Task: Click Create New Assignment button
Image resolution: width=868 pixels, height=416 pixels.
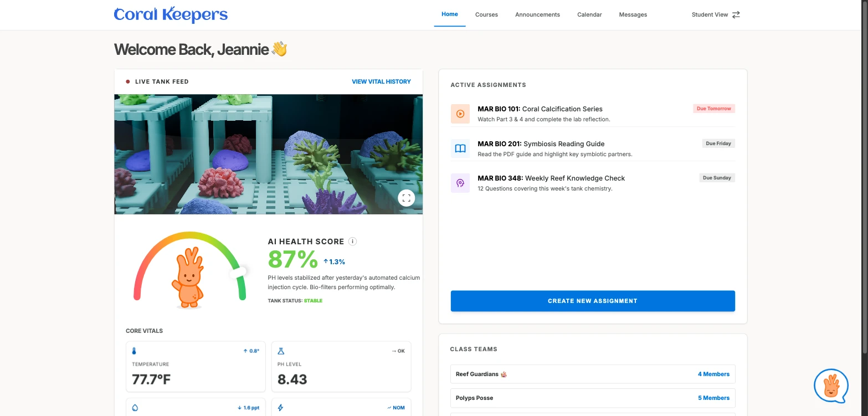Action: coord(593,301)
